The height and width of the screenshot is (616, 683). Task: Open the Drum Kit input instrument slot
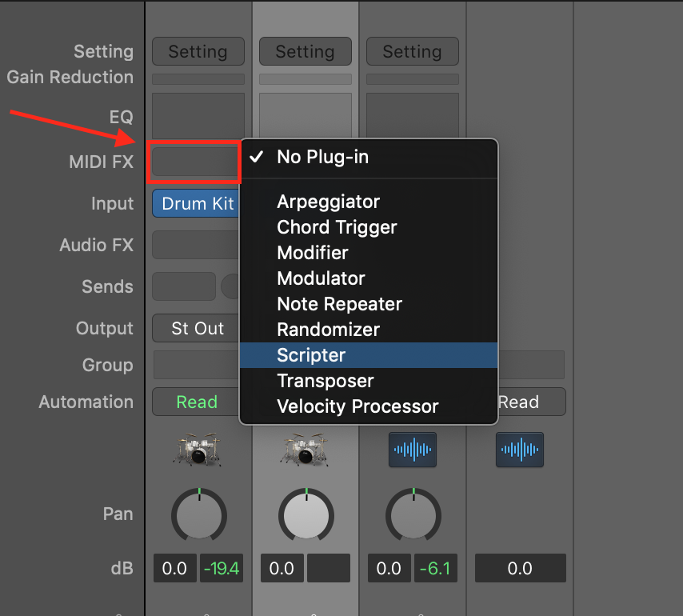(196, 203)
